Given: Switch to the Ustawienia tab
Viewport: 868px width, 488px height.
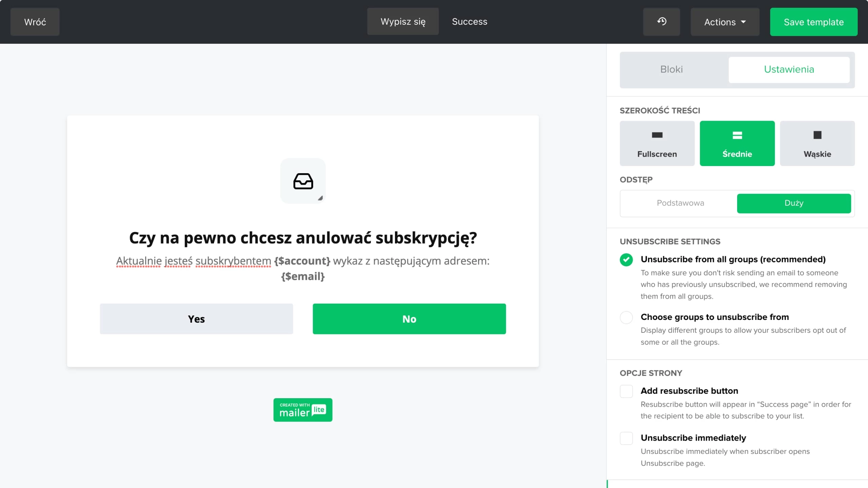Looking at the screenshot, I should (x=789, y=69).
